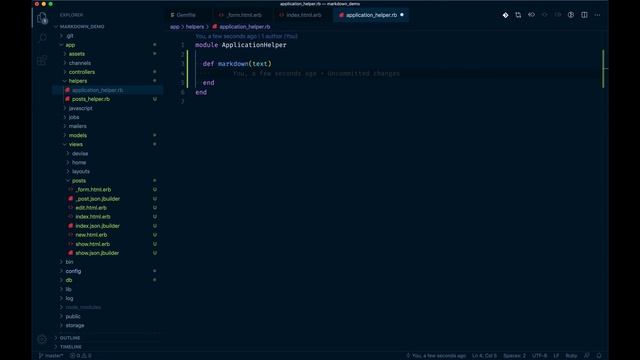Expand the storage folder
This screenshot has height=360, width=640.
click(x=75, y=325)
